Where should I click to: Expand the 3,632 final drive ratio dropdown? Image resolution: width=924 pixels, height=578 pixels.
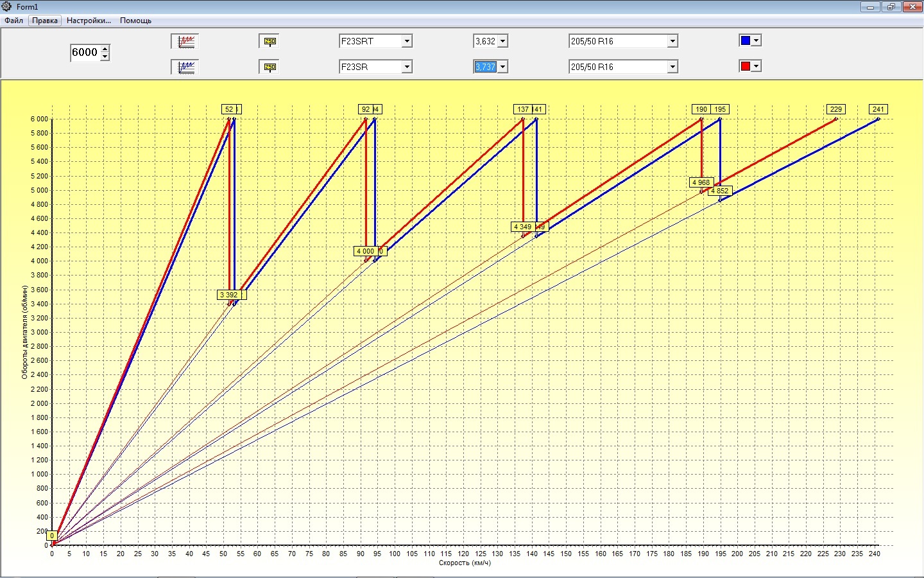coord(502,41)
